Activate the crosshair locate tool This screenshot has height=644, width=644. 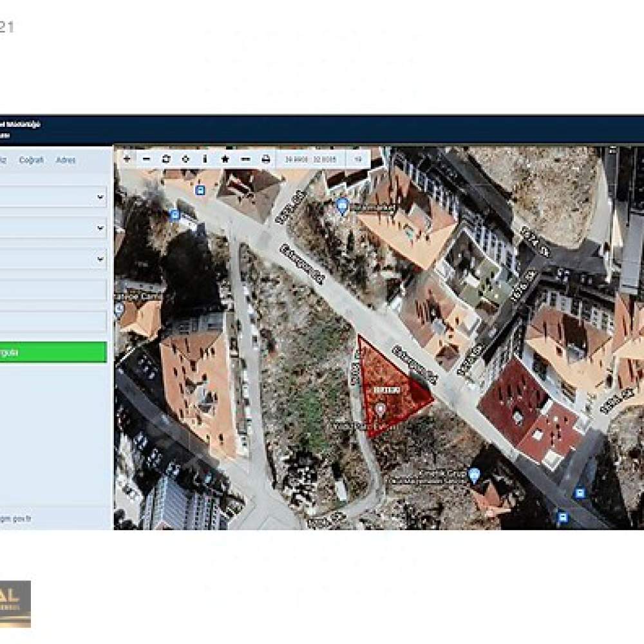pyautogui.click(x=185, y=159)
